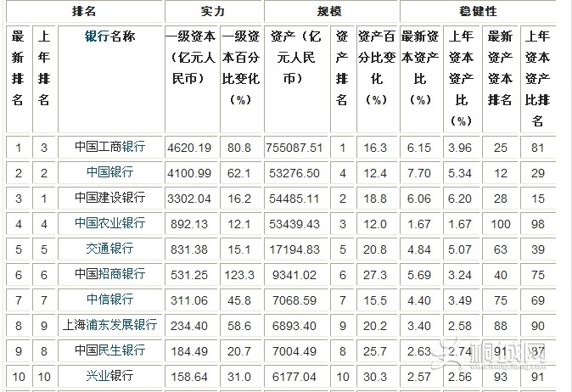Select the 规模 header group
The image size is (572, 392).
[x=331, y=12]
